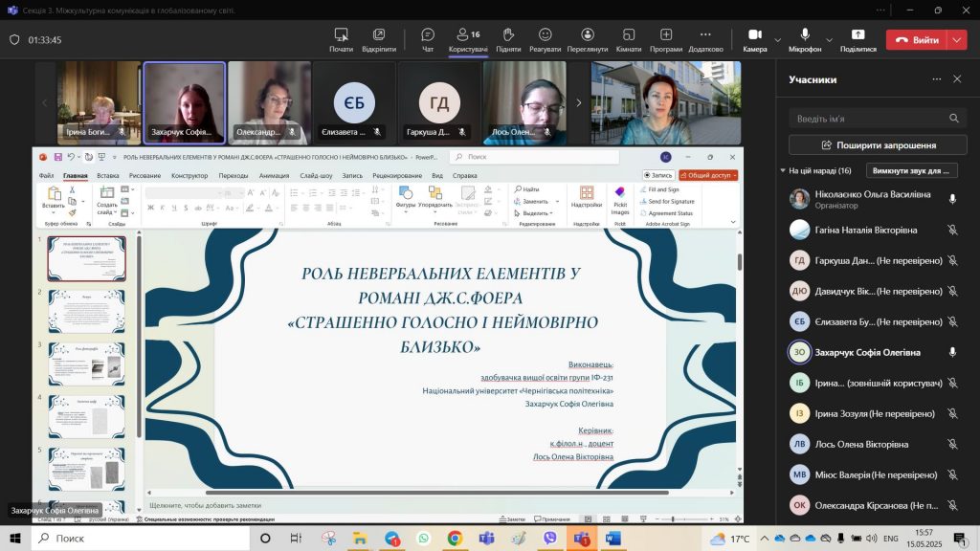Toggle the Microphone (Мікрофон) mute
The height and width of the screenshot is (551, 980).
click(805, 39)
